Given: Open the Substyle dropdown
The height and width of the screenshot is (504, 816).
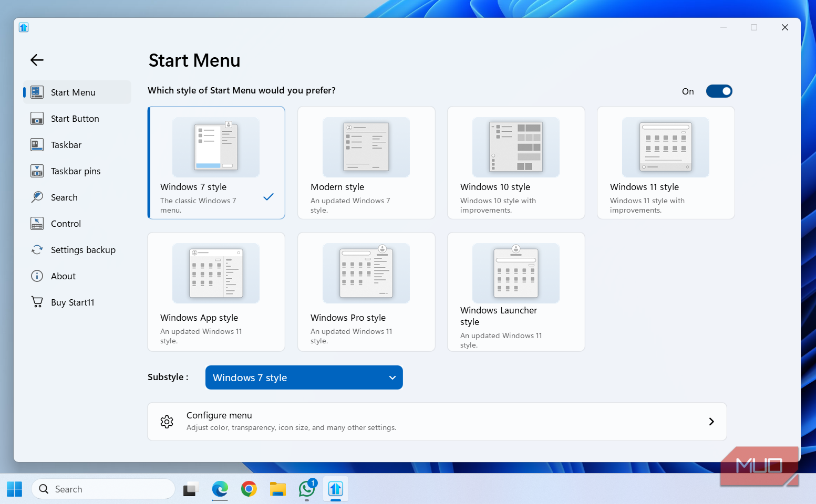Looking at the screenshot, I should (x=304, y=377).
